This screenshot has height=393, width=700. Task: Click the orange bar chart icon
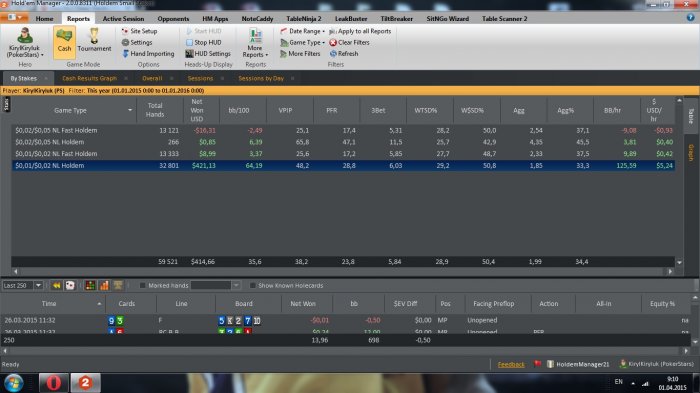point(104,285)
